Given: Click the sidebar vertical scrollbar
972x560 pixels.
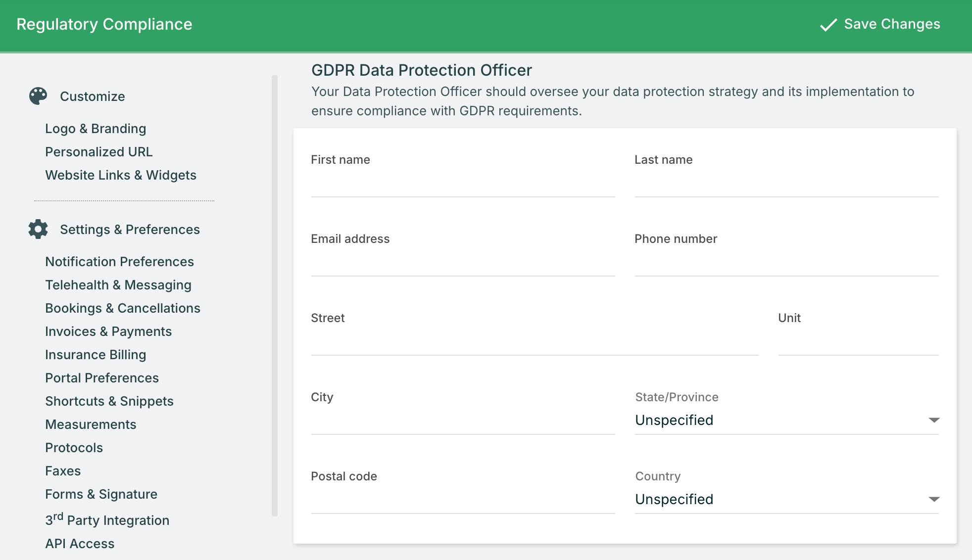Looking at the screenshot, I should [275, 295].
